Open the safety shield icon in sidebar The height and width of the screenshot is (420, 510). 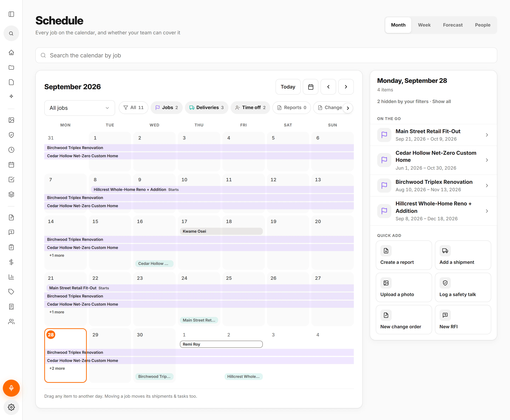click(11, 135)
